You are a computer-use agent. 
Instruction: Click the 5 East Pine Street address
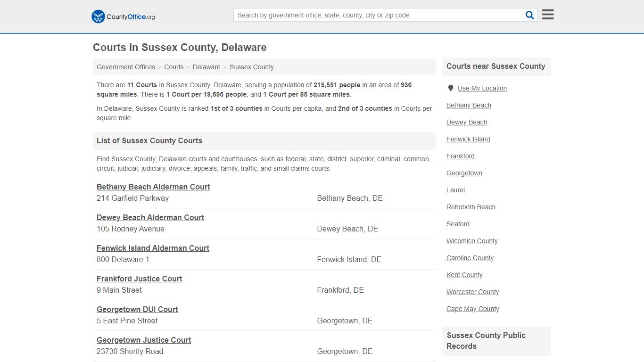point(127,321)
